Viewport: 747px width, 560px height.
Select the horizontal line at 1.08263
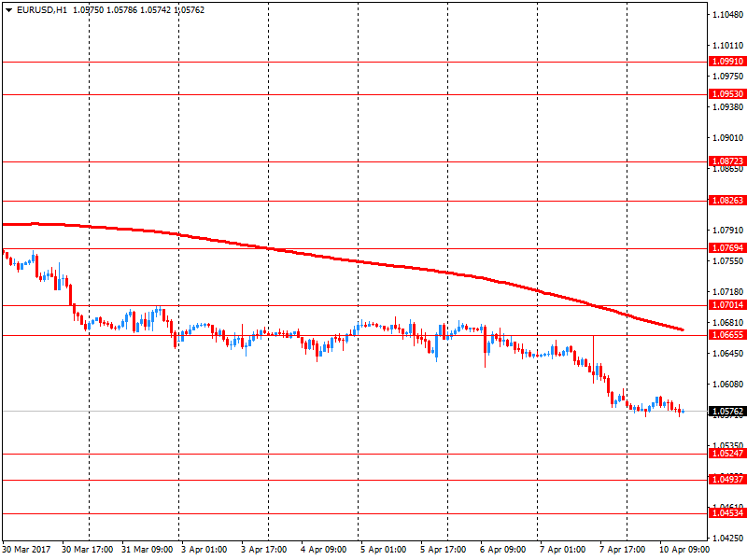(355, 201)
